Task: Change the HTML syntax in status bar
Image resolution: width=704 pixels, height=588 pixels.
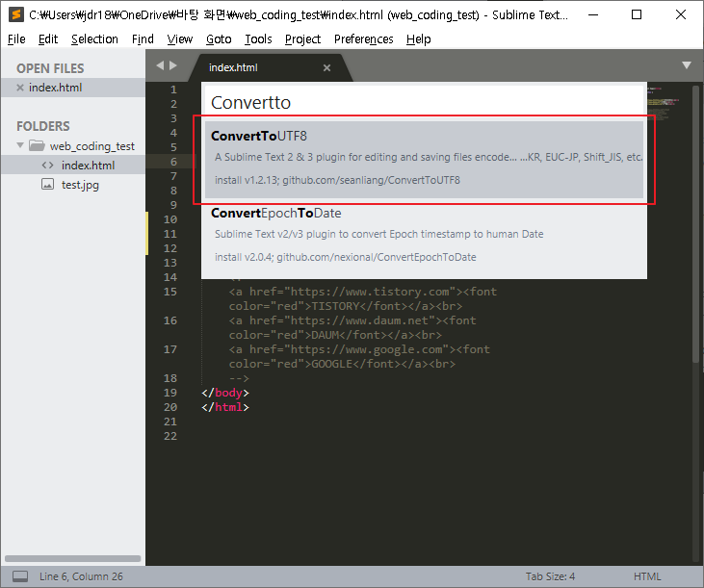Action: pos(647,576)
